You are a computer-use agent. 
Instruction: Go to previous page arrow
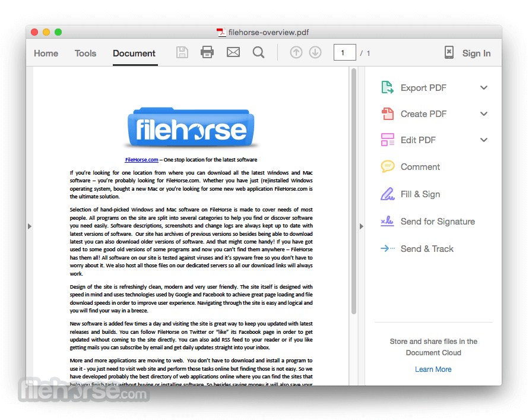tap(296, 52)
